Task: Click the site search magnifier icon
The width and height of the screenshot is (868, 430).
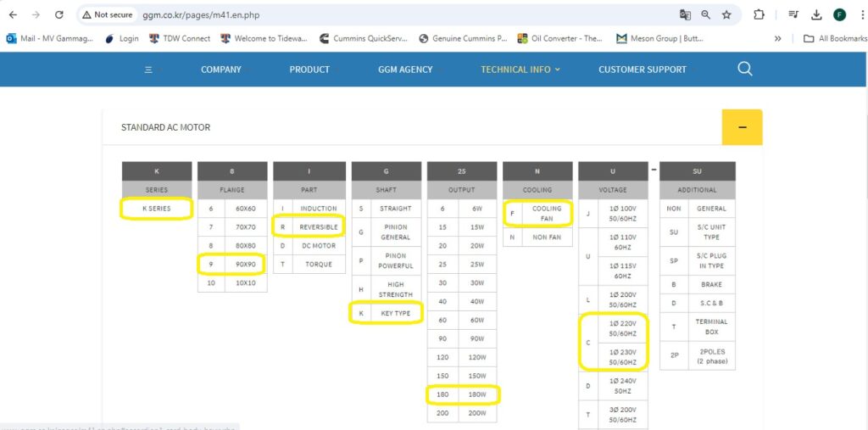Action: pos(745,70)
